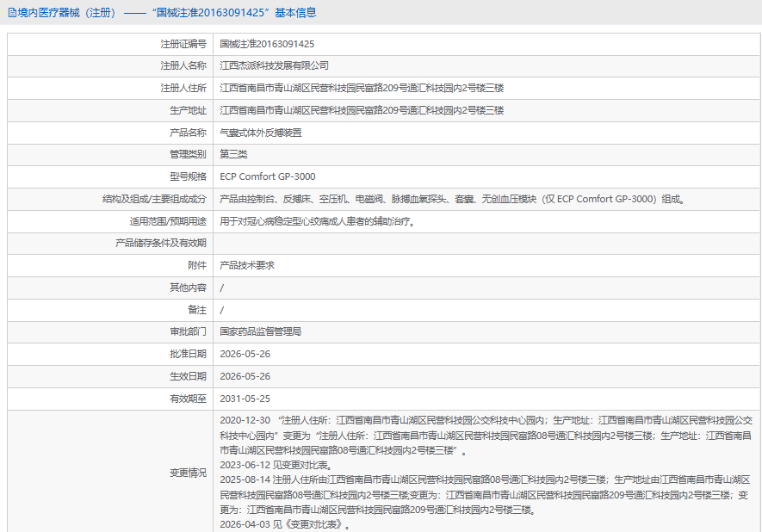
Task: Click the 结构及组成 composition description text
Action: point(452,199)
